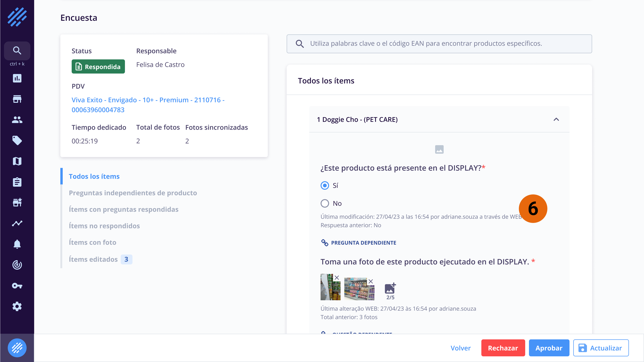Viewport: 644px width, 362px height.
Task: Click the price tag icon in sidebar
Action: (x=17, y=140)
